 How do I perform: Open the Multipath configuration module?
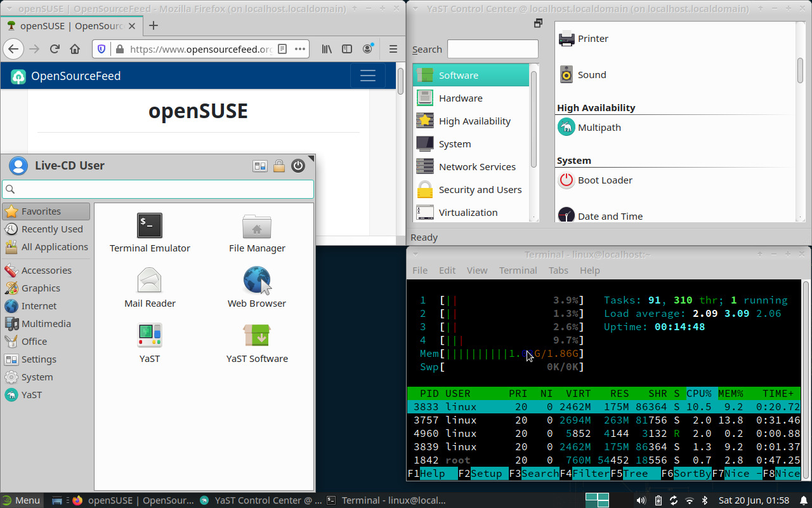click(x=600, y=127)
